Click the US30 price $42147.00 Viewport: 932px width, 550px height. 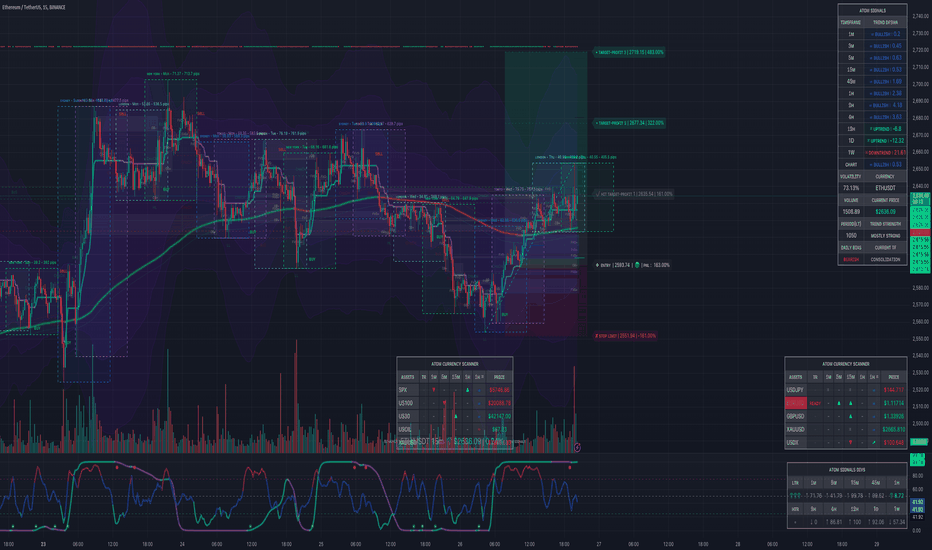tap(499, 416)
